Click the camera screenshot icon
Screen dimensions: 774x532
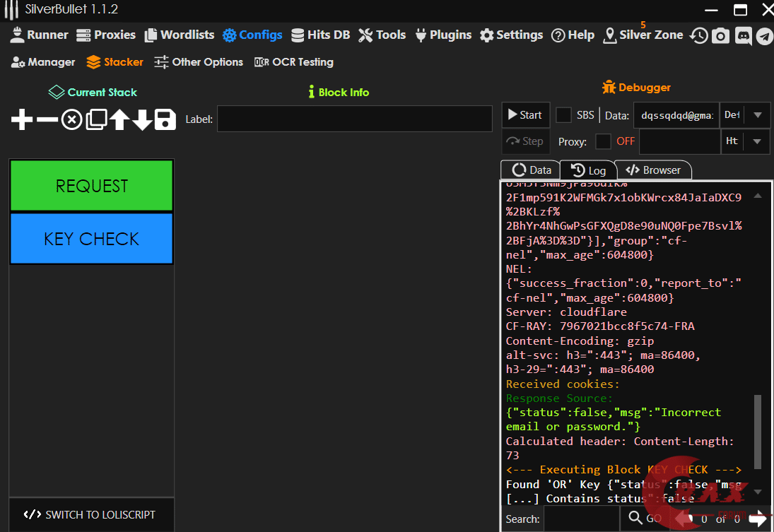pyautogui.click(x=720, y=35)
